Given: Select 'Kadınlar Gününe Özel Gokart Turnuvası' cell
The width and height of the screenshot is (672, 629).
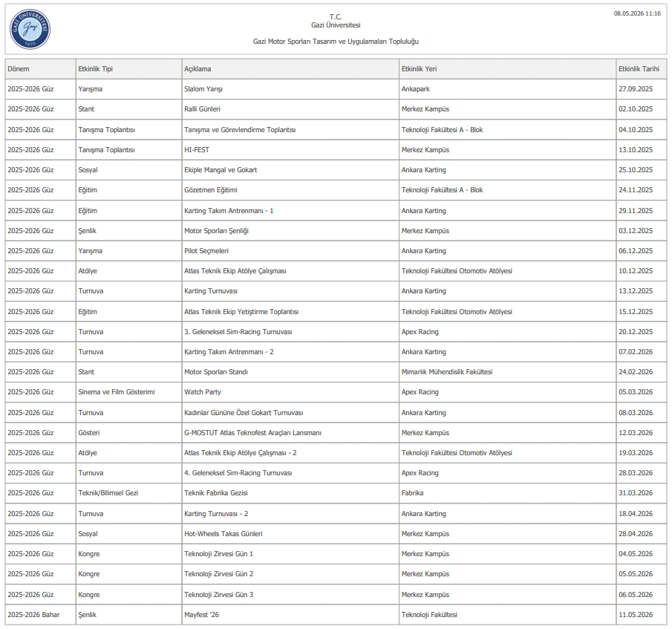Looking at the screenshot, I should pos(290,413).
